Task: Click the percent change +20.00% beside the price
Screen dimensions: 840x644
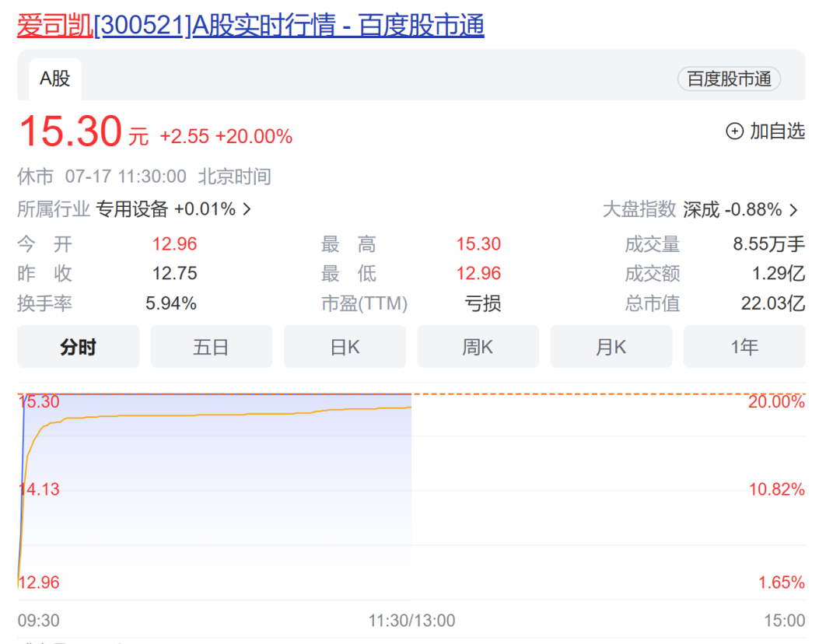Action: pyautogui.click(x=254, y=137)
